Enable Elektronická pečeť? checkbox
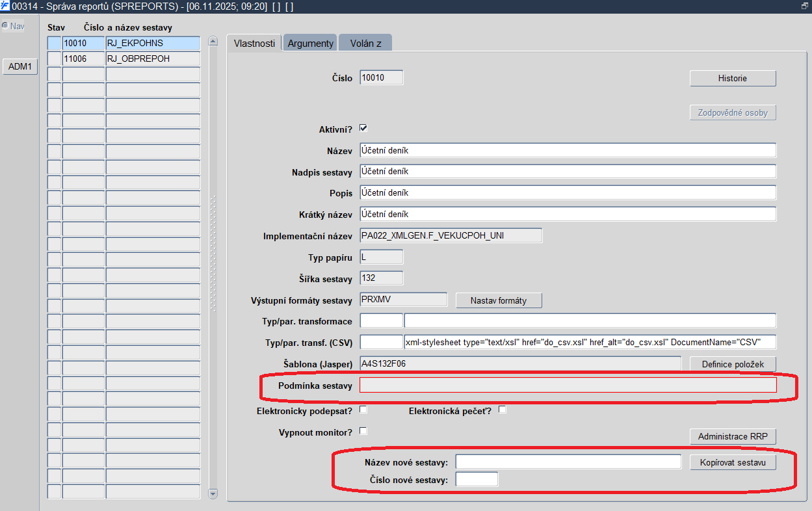This screenshot has width=812, height=511. click(502, 410)
